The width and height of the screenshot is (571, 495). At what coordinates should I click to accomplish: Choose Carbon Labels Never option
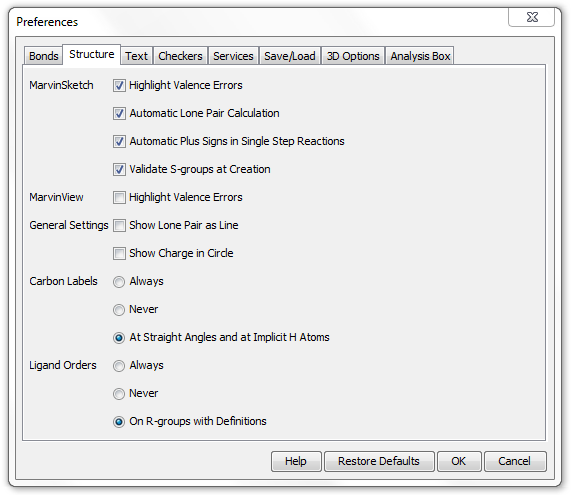(x=119, y=310)
